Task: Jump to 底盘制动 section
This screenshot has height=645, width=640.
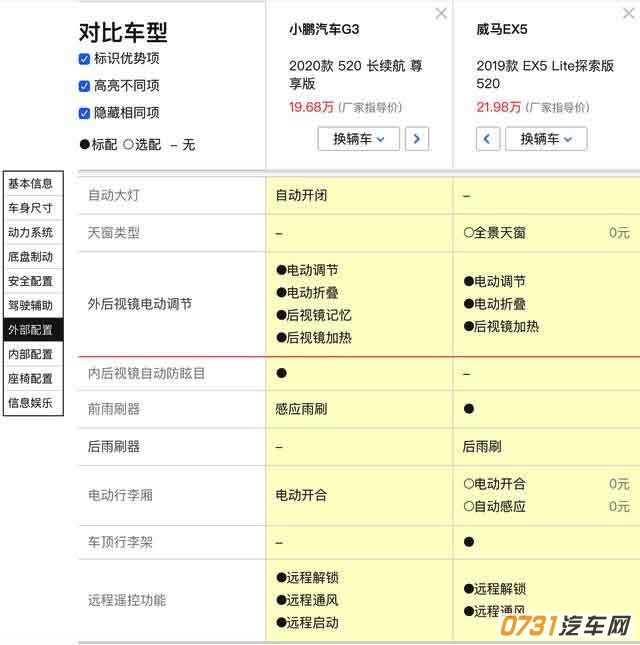Action: 33,257
